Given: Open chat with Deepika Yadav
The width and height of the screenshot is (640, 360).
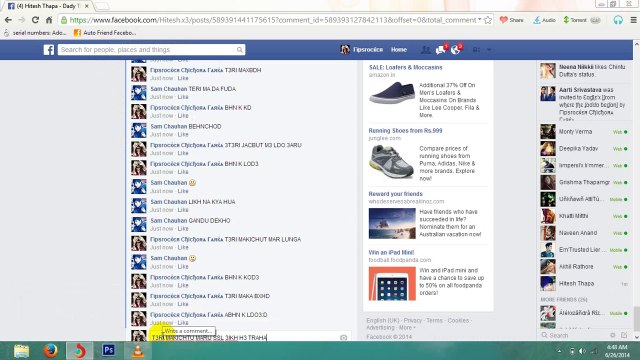Looking at the screenshot, I should (584, 149).
